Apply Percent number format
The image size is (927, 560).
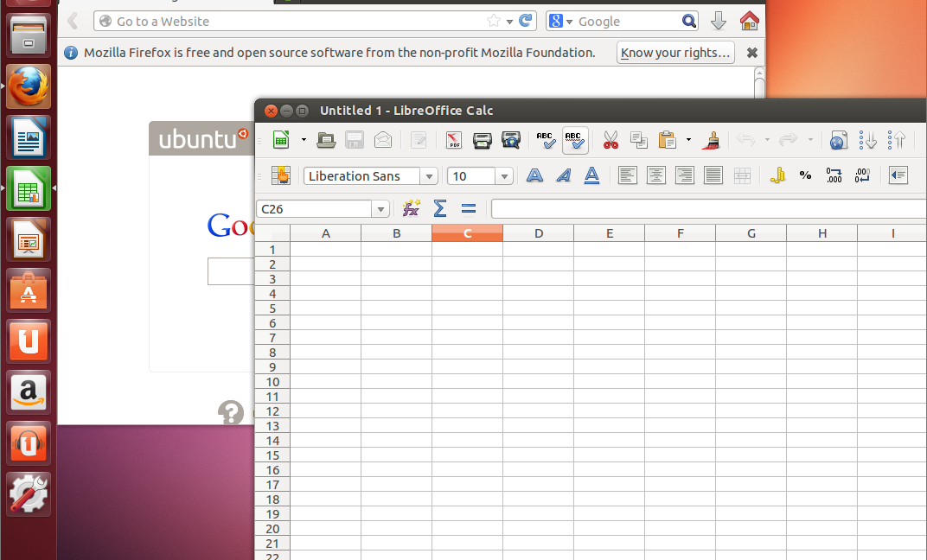tap(805, 175)
